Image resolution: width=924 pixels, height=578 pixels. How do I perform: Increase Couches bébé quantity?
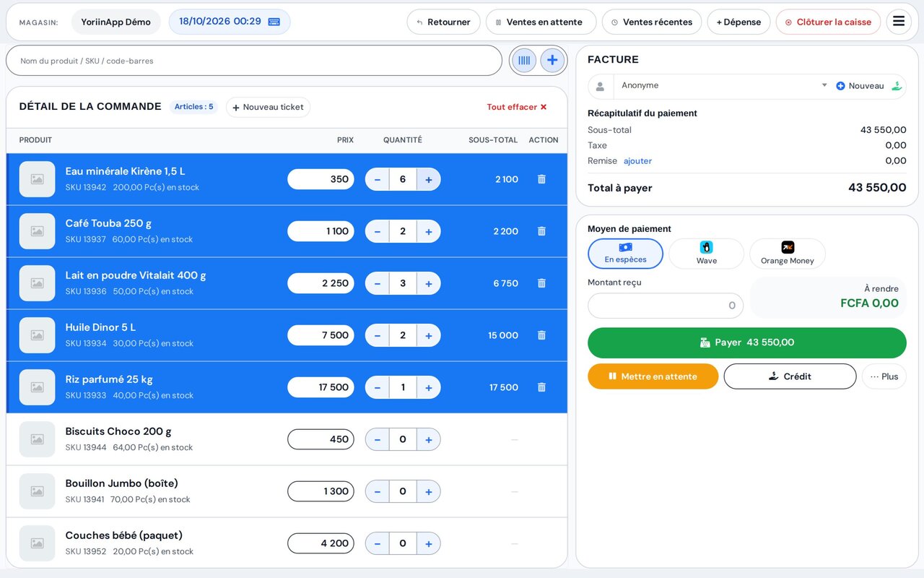pos(429,543)
